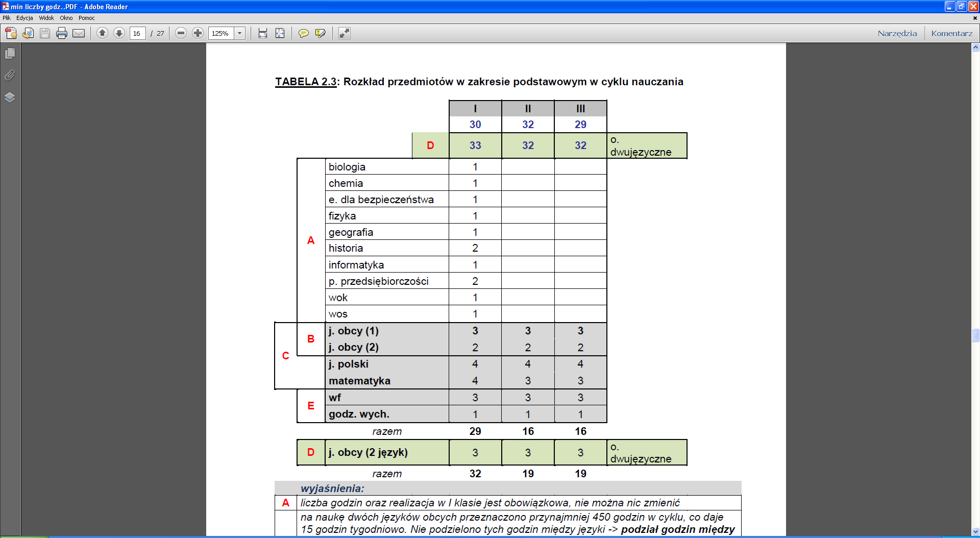
Task: Zoom in with the plus icon
Action: click(x=198, y=33)
